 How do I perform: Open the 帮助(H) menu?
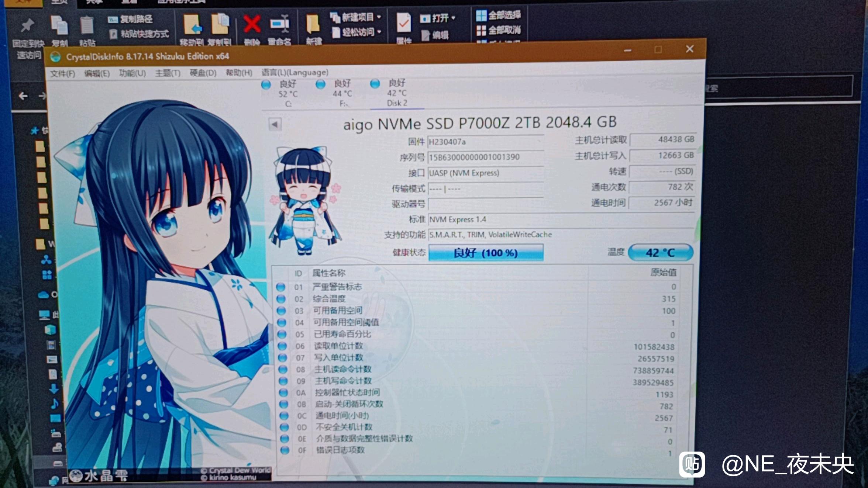(239, 72)
